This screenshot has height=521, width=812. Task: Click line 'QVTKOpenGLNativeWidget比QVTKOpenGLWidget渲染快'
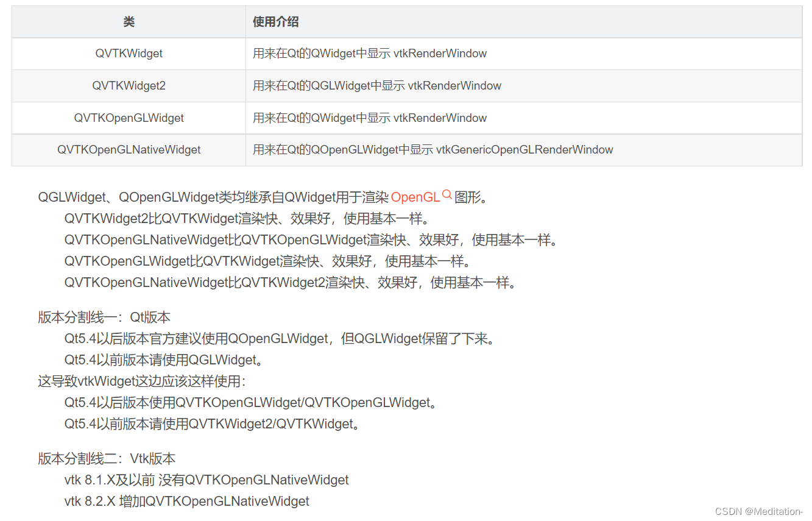311,240
